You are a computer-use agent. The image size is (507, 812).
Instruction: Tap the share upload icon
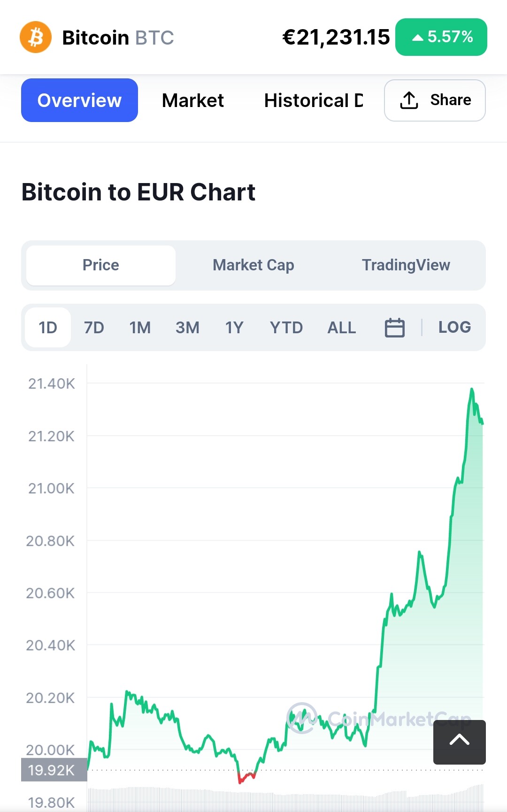(x=409, y=100)
